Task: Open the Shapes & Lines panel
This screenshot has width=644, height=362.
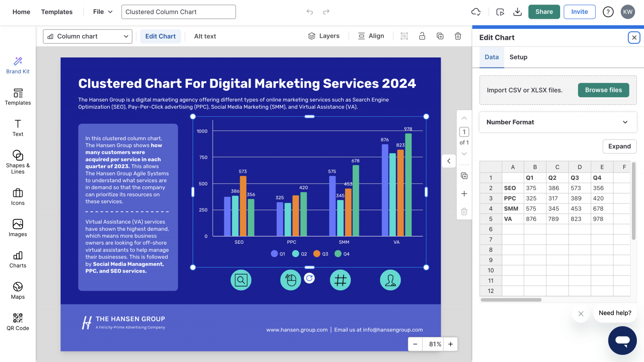Action: coord(18,161)
